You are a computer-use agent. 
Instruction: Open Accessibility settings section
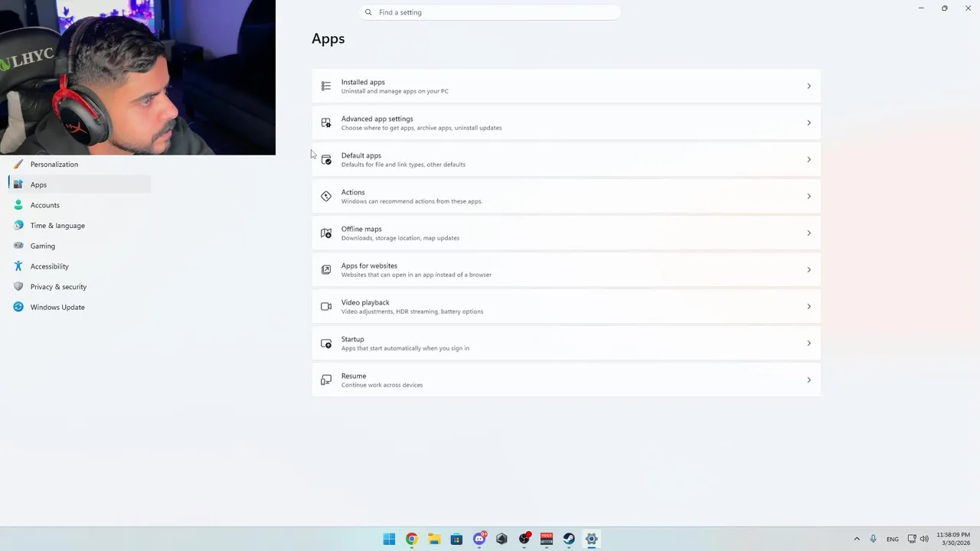[80, 266]
